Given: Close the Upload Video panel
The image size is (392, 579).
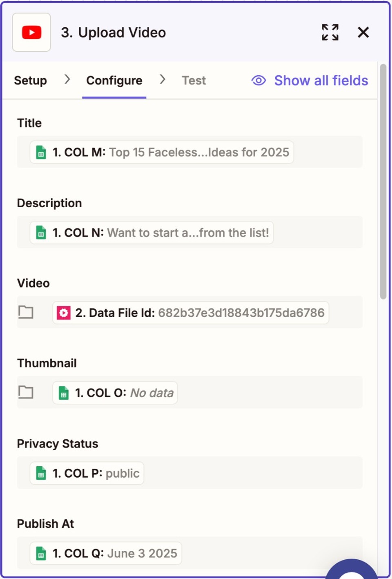Looking at the screenshot, I should point(363,32).
